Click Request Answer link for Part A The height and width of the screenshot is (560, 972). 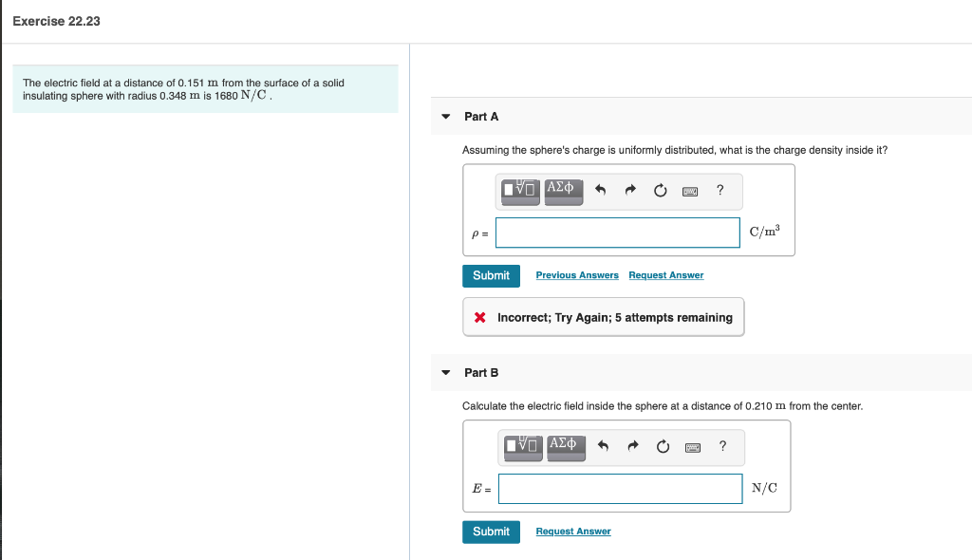[666, 275]
